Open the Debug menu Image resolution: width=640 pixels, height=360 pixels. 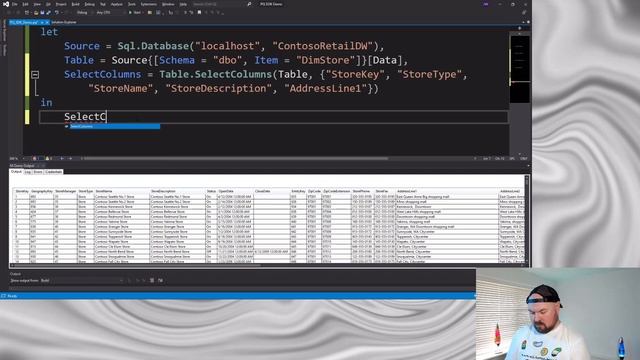point(89,4)
